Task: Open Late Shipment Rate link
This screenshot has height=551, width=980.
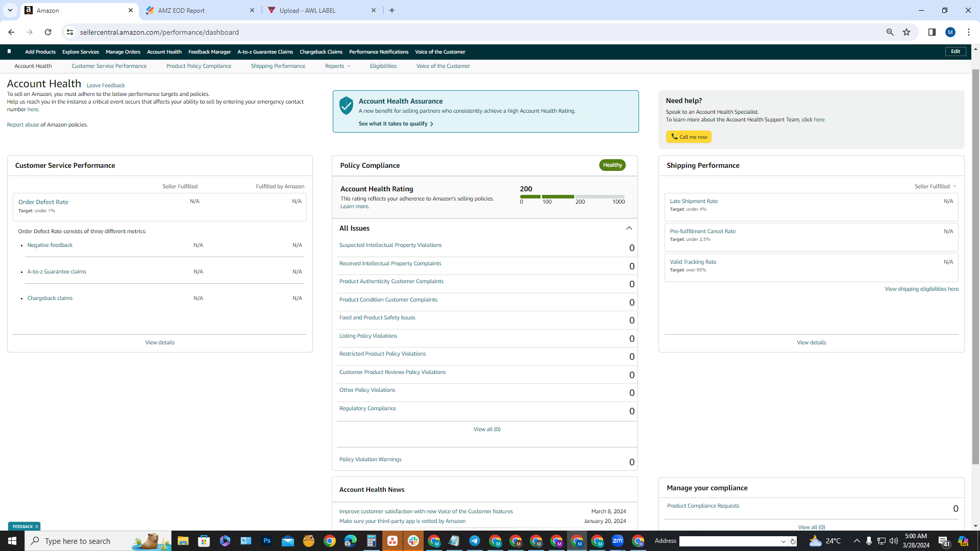Action: coord(694,201)
